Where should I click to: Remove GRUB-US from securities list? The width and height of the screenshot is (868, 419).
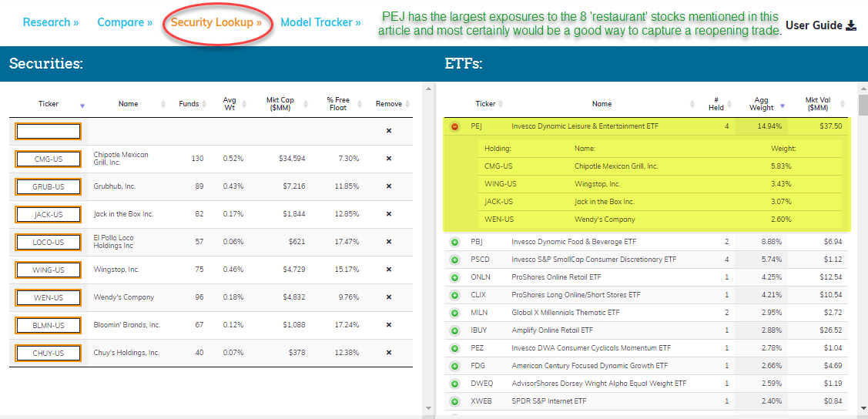click(x=389, y=186)
